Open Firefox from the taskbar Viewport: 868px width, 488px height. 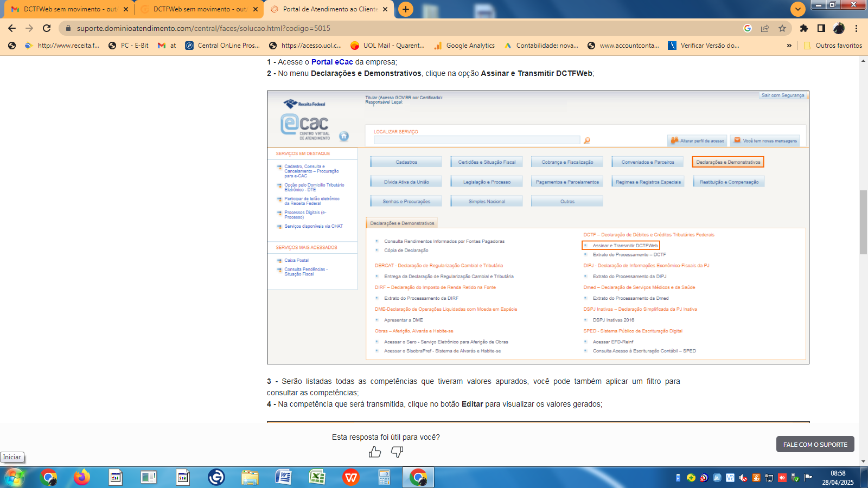(82, 477)
